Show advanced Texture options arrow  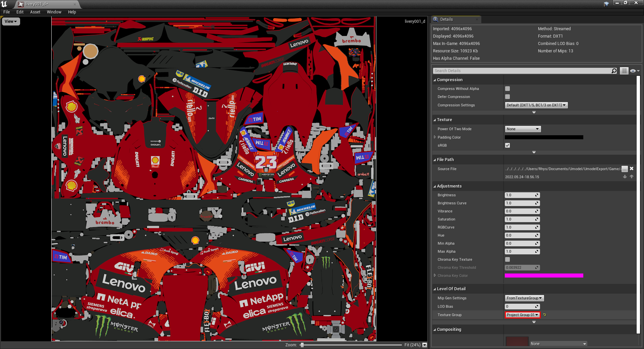point(534,152)
